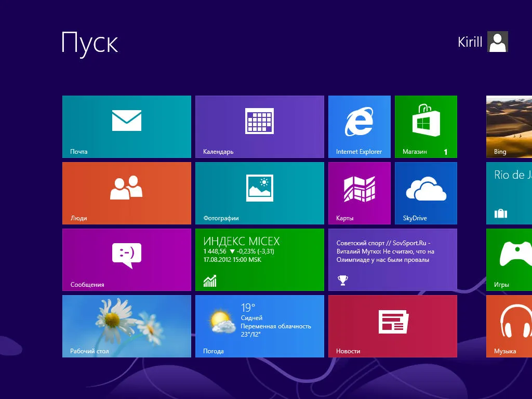This screenshot has height=399, width=532.
Task: Click the 19° temperature reading
Action: pos(248,308)
